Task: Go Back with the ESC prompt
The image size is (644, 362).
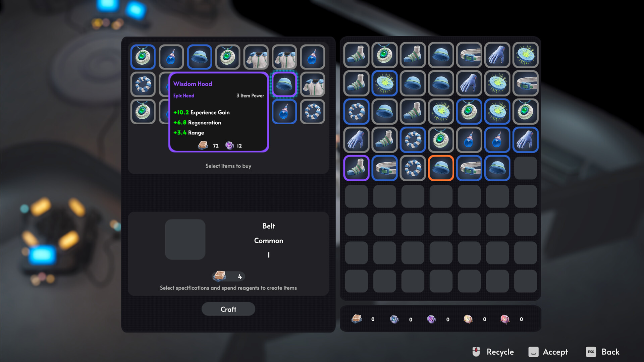Action: [603, 352]
